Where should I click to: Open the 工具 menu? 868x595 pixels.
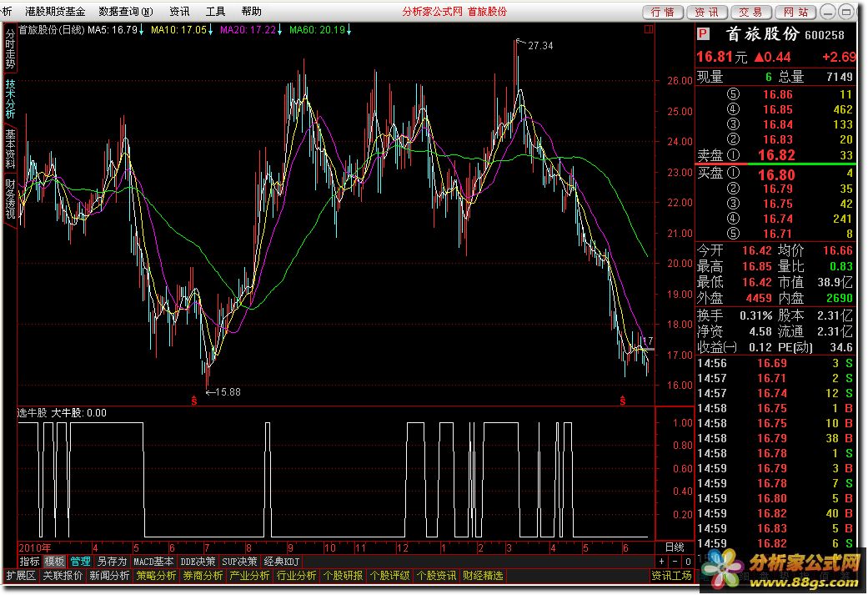click(x=215, y=12)
